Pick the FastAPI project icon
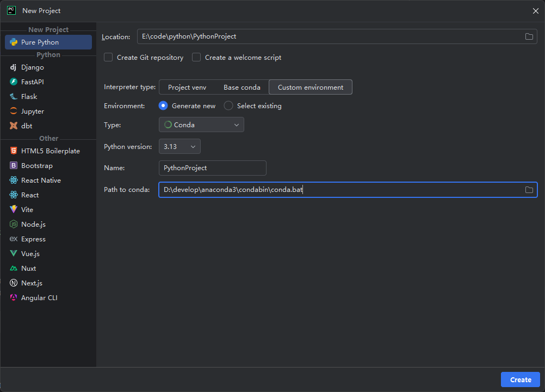 (13, 82)
